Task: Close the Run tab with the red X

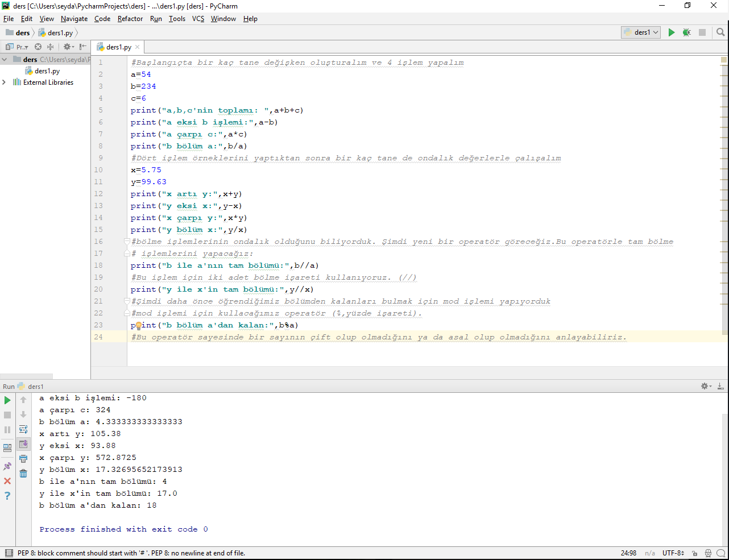Action: coord(7,481)
